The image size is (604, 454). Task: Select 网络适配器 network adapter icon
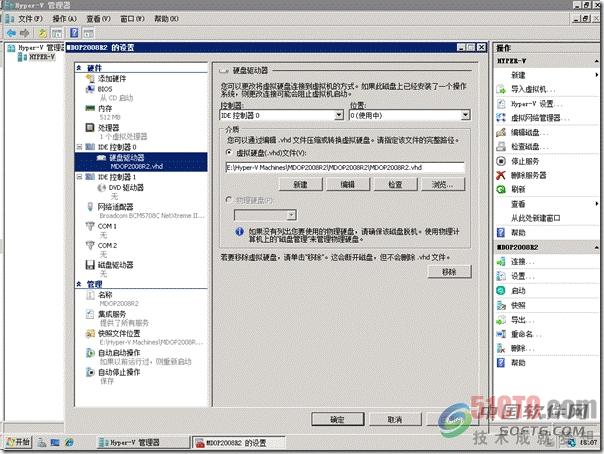pos(90,207)
